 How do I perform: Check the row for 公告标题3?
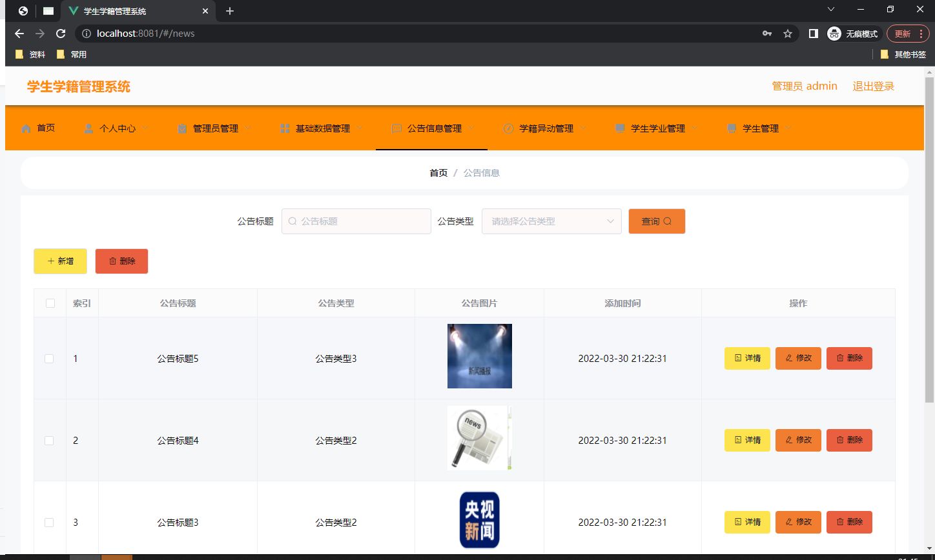coord(49,523)
